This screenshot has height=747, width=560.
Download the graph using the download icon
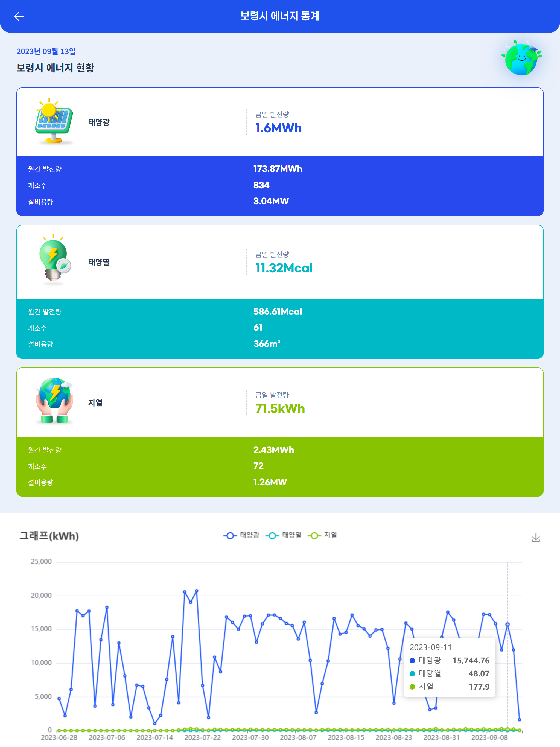(x=536, y=538)
